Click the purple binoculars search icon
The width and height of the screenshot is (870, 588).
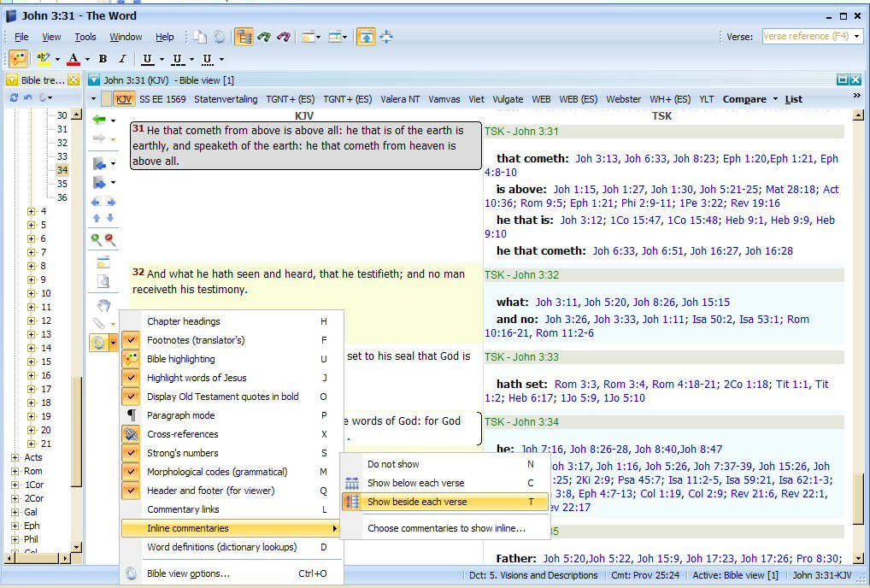(x=284, y=37)
